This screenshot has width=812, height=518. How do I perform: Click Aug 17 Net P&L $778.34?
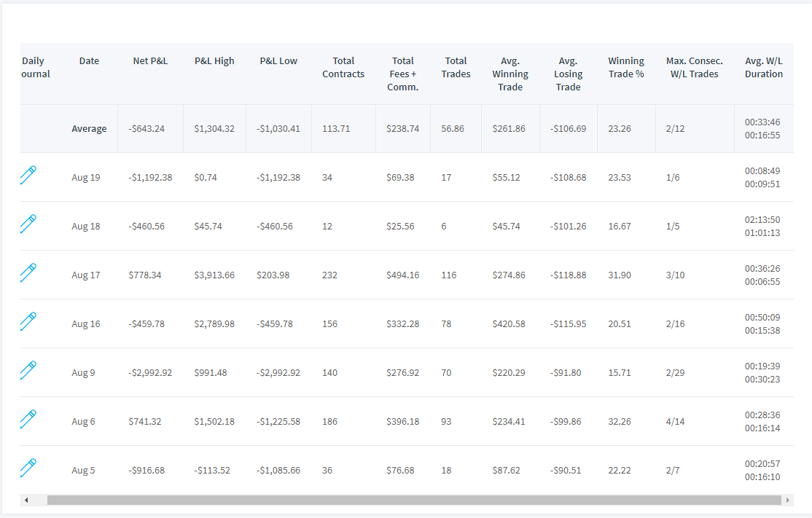click(145, 275)
